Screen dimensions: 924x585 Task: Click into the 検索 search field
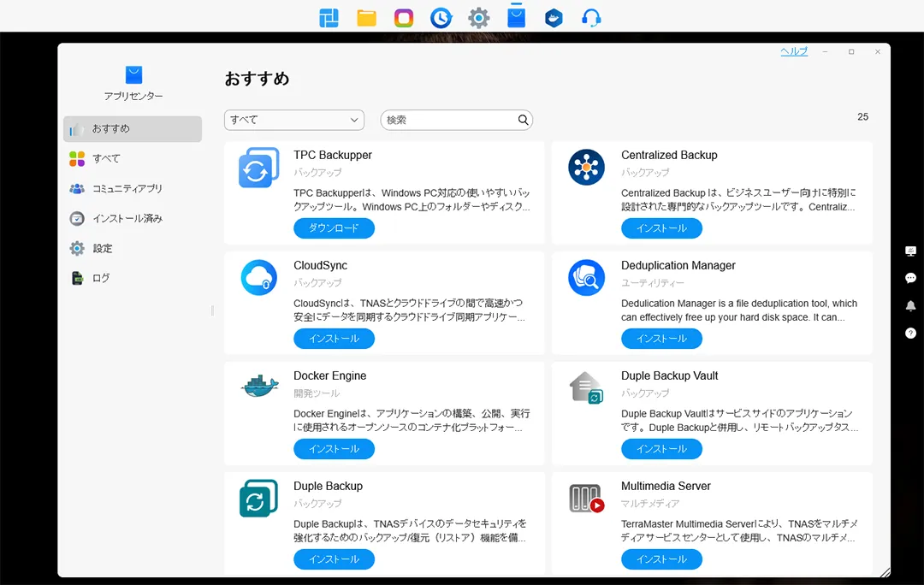[x=449, y=120]
